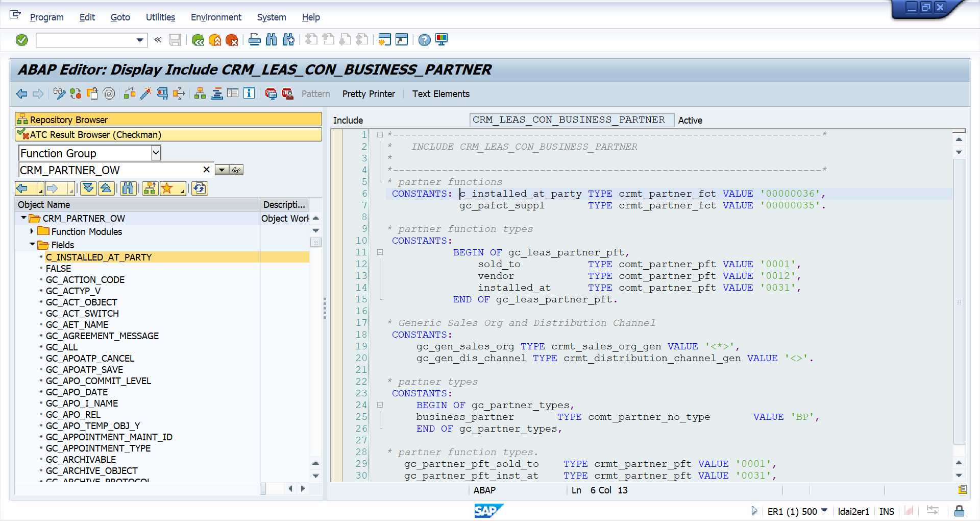Viewport: 980px width, 521px height.
Task: Click the Refresh Object List icon
Action: tap(200, 188)
